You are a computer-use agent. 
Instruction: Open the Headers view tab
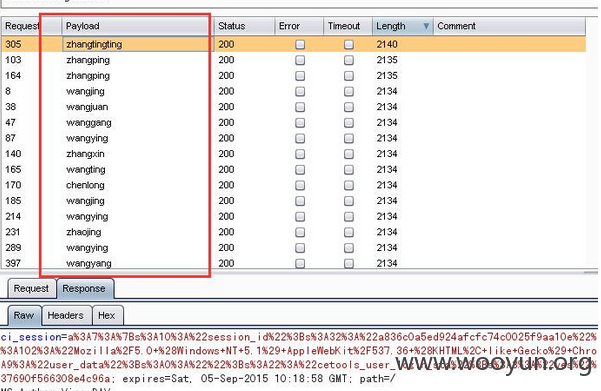66,315
